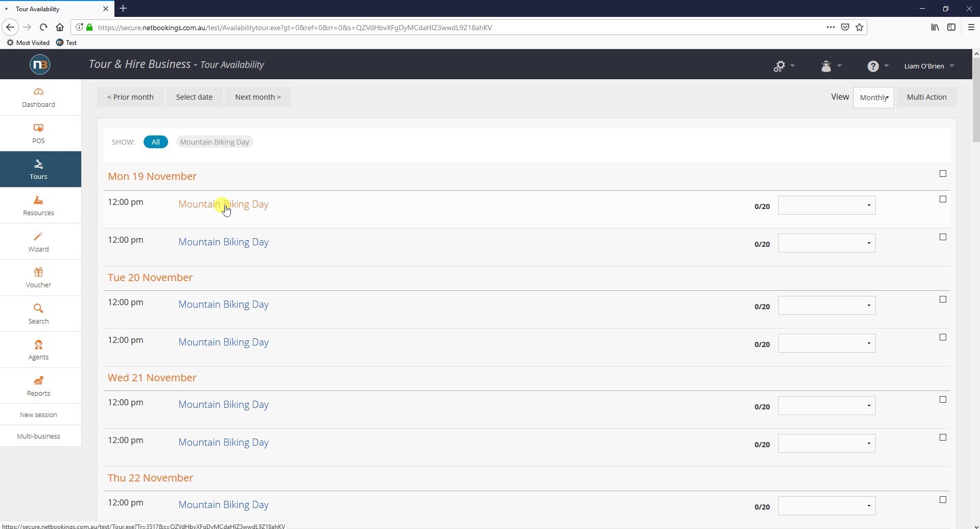
Task: Bookmark this page with the star icon
Action: point(859,27)
